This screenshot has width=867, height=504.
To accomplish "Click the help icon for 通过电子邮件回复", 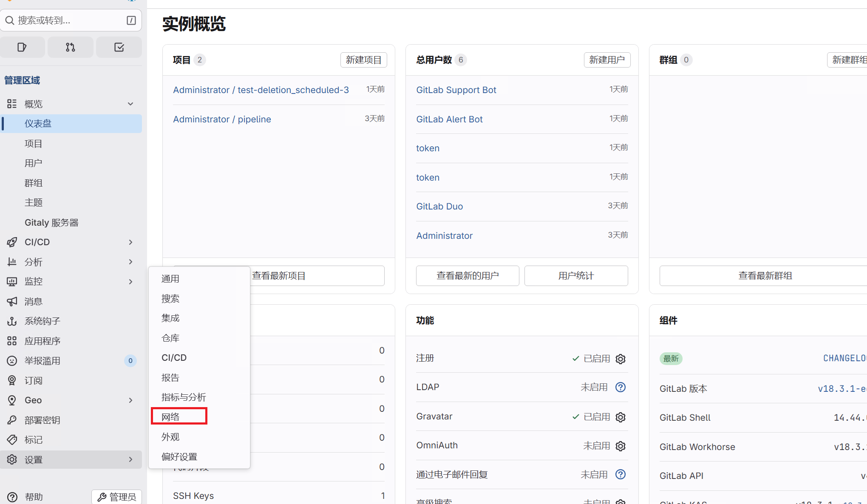I will pos(620,474).
